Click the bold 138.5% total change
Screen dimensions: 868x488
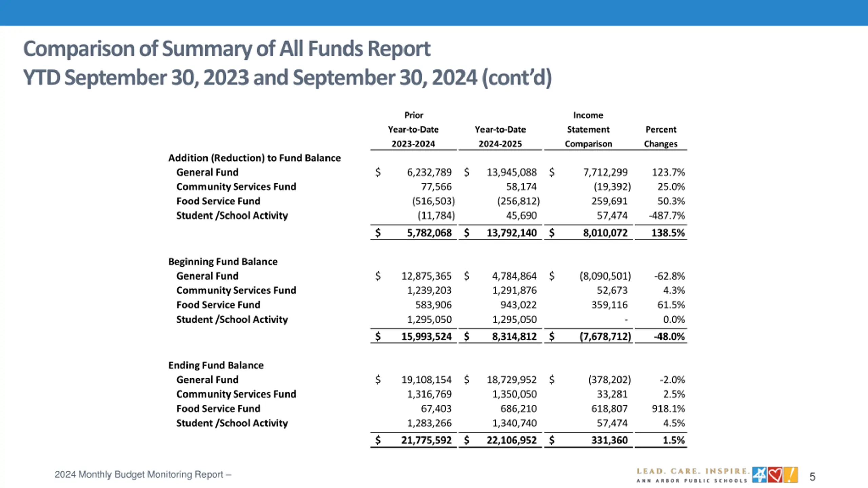pos(668,233)
